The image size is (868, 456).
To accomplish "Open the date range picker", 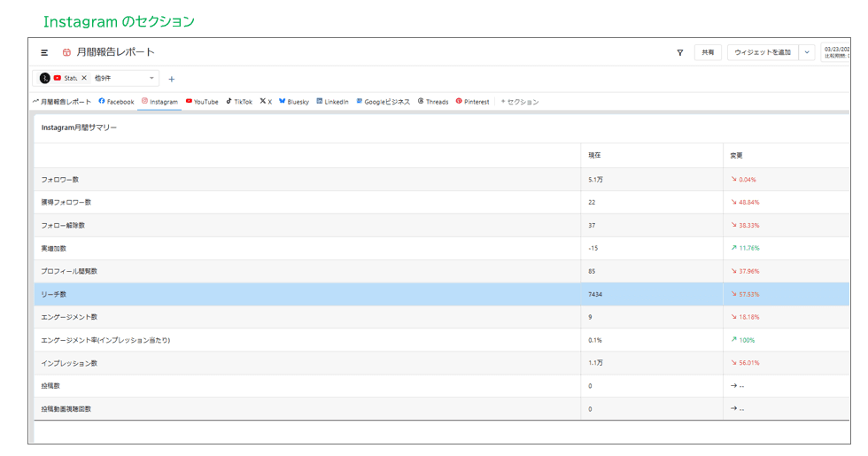I will click(x=836, y=52).
